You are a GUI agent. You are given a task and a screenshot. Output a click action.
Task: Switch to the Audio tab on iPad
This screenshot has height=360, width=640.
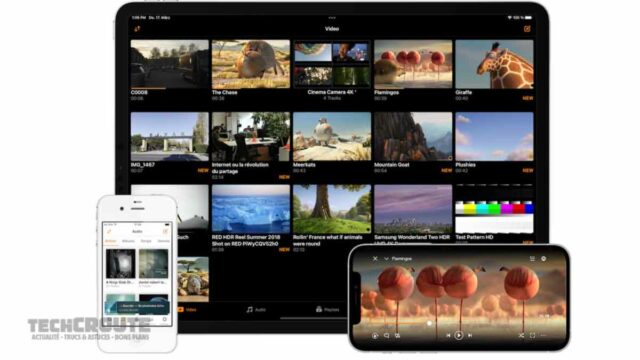pos(256,309)
